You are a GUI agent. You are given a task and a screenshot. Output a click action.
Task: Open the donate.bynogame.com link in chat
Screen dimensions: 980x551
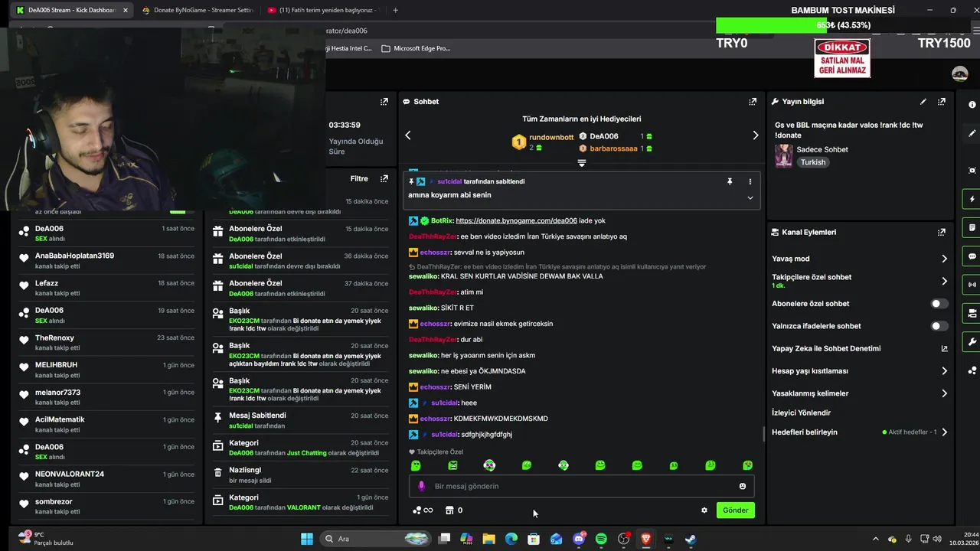tap(516, 220)
